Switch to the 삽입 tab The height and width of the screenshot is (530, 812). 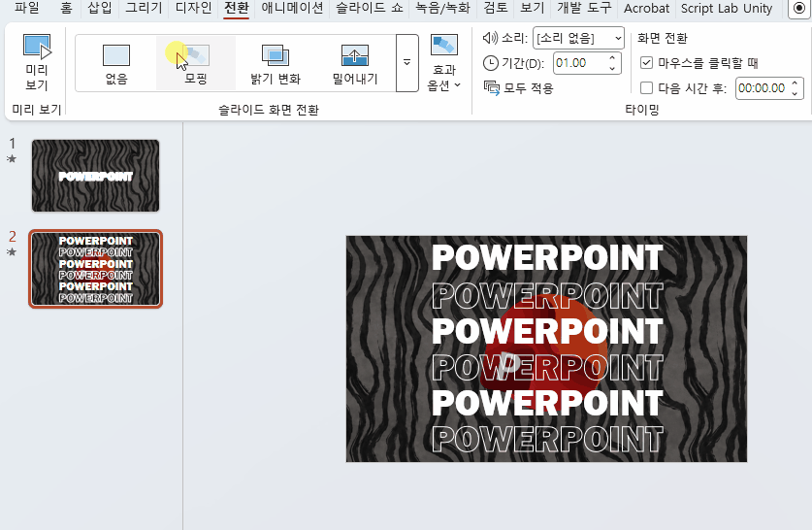[x=100, y=8]
